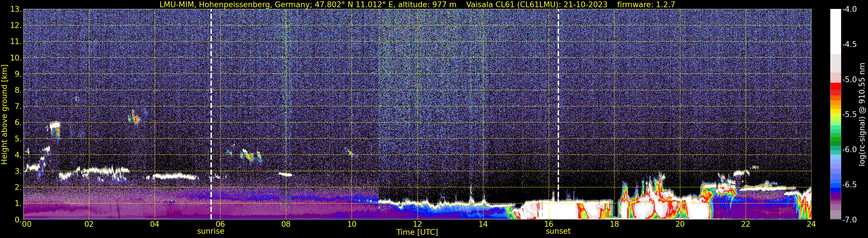Click the height axis tick '12.'

click(x=16, y=25)
